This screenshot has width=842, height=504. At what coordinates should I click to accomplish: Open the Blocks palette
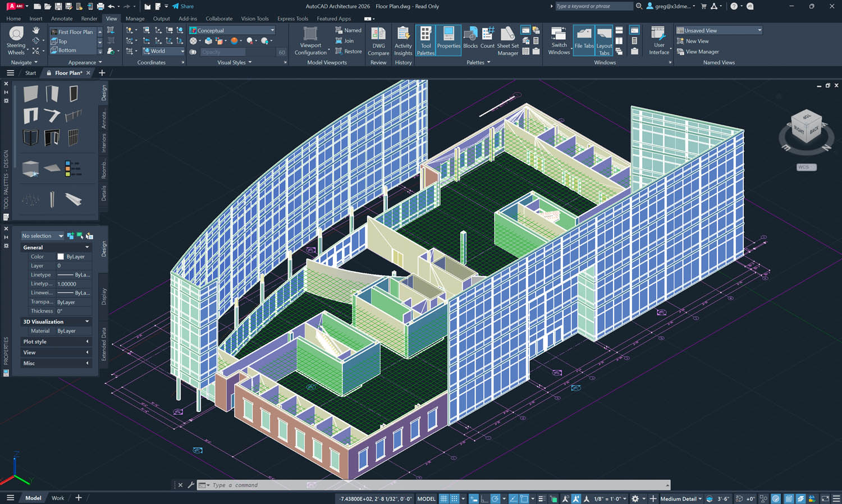pyautogui.click(x=470, y=38)
